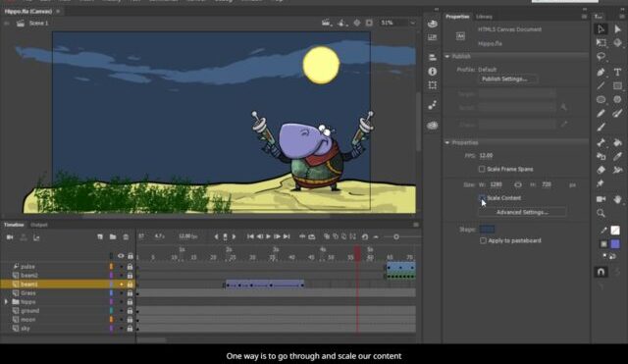Select the Hippo.fla (Canvas) document tab
The width and height of the screenshot is (628, 364).
point(28,11)
